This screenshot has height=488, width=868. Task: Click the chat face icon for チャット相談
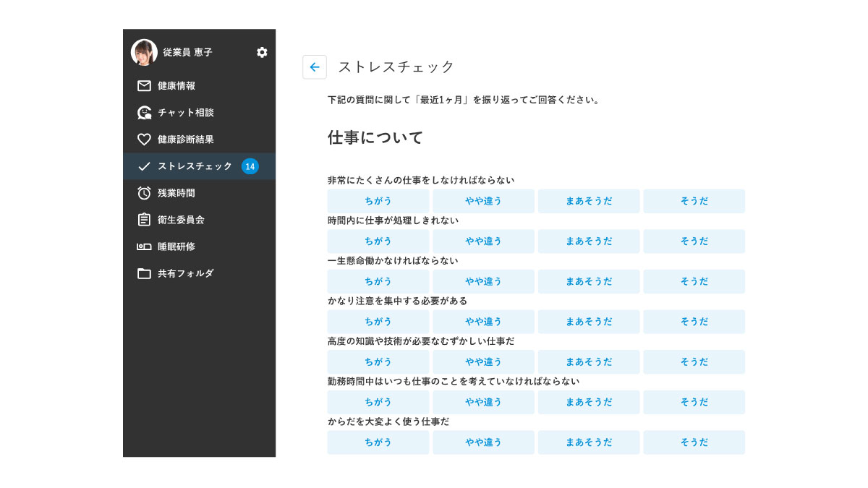tap(144, 113)
